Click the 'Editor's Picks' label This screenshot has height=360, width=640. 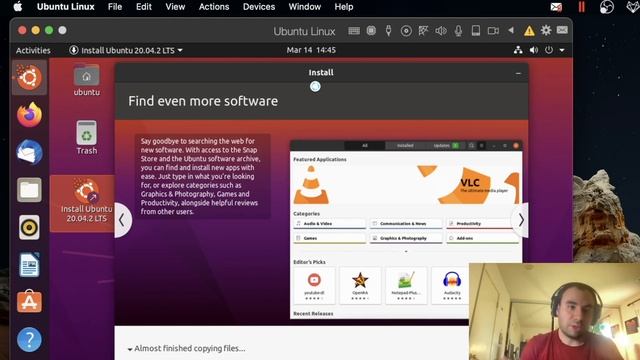point(309,262)
